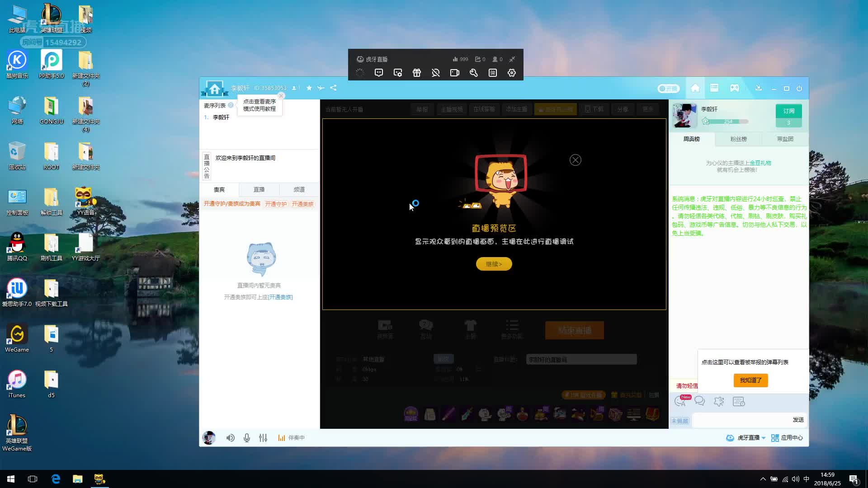Click the fan level progress bar under 李毅轩
868x488 pixels.
pos(728,121)
